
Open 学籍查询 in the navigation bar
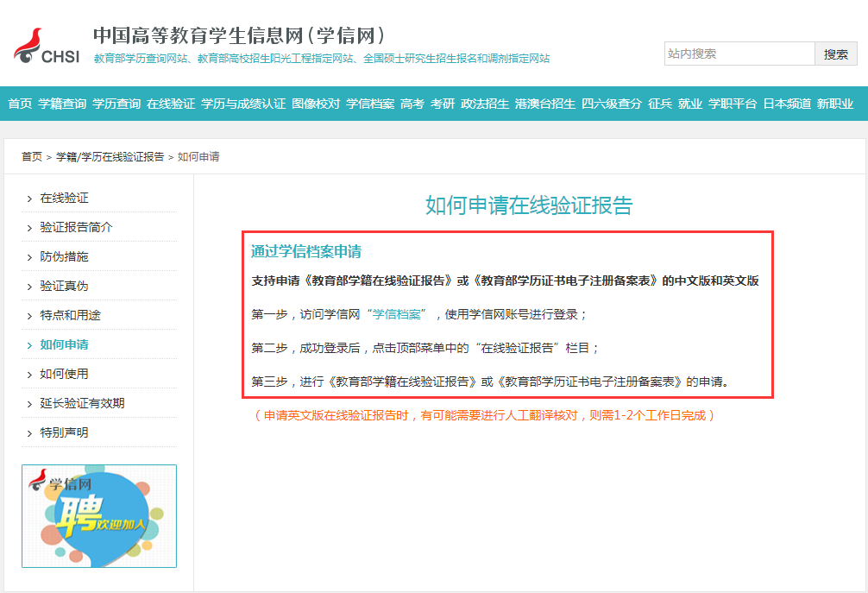(x=62, y=104)
